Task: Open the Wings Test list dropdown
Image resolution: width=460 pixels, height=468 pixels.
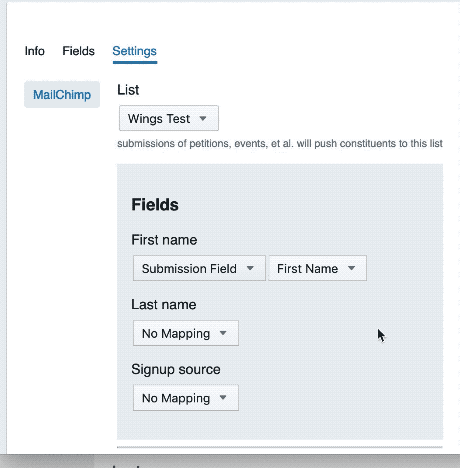Action: 169,118
